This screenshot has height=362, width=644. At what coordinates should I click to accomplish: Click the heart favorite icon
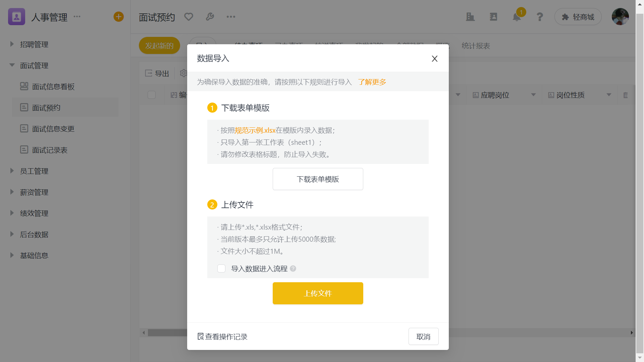(x=189, y=17)
